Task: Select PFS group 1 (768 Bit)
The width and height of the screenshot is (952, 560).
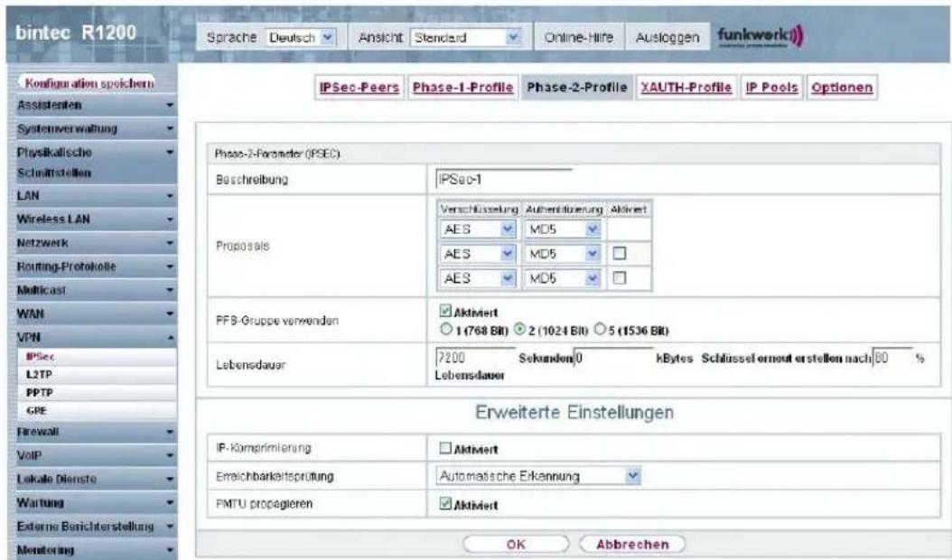Action: (446, 330)
